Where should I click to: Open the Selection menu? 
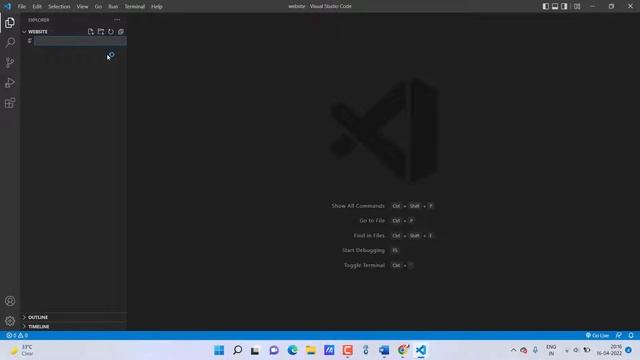(59, 6)
